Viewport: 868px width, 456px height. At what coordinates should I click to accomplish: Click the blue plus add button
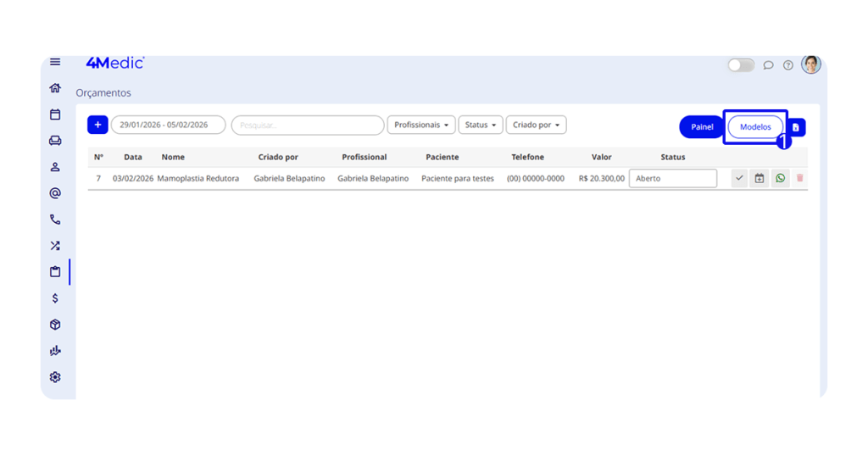97,125
